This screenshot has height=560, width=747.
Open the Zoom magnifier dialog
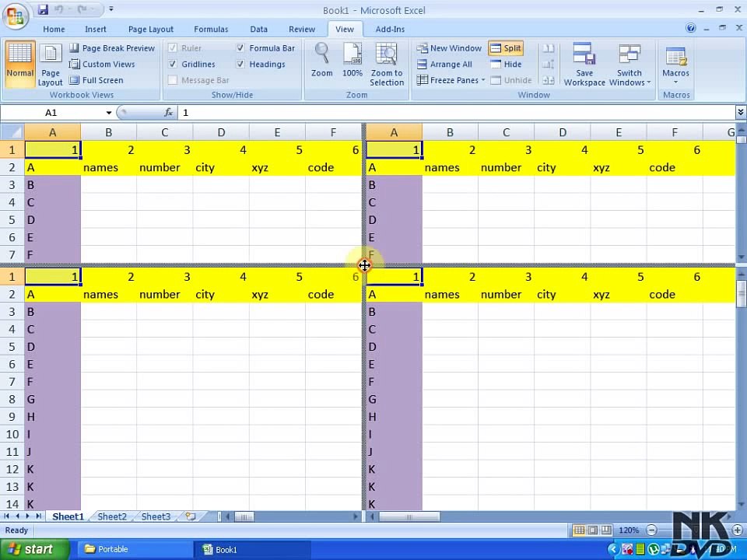pos(321,61)
